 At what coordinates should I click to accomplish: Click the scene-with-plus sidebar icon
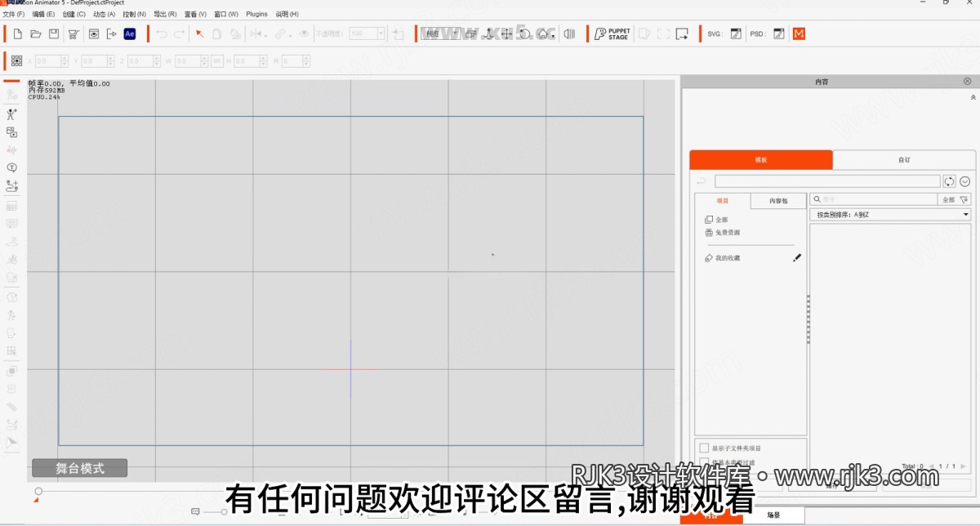pyautogui.click(x=11, y=132)
